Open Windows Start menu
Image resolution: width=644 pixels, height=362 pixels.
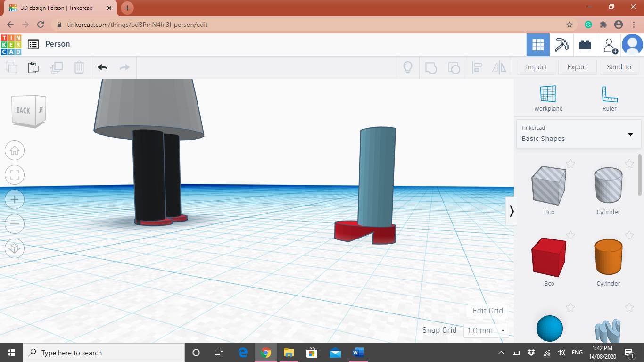pos(11,353)
